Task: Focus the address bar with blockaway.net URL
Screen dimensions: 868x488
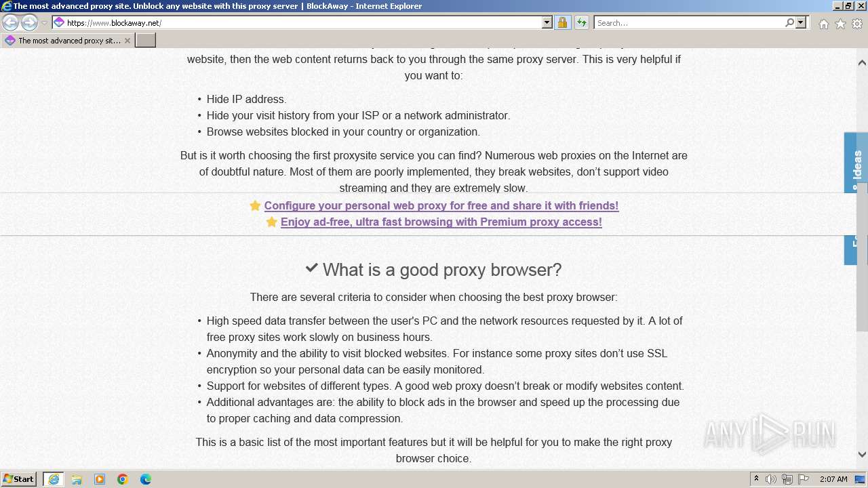Action: [304, 22]
